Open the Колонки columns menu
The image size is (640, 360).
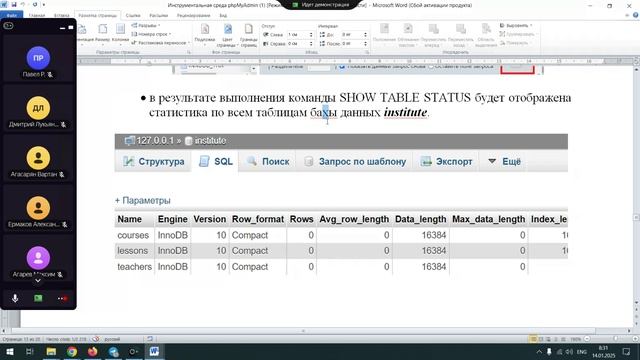[x=120, y=33]
